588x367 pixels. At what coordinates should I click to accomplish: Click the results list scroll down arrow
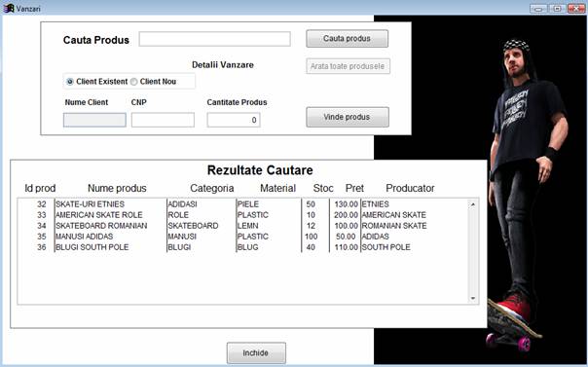point(473,299)
